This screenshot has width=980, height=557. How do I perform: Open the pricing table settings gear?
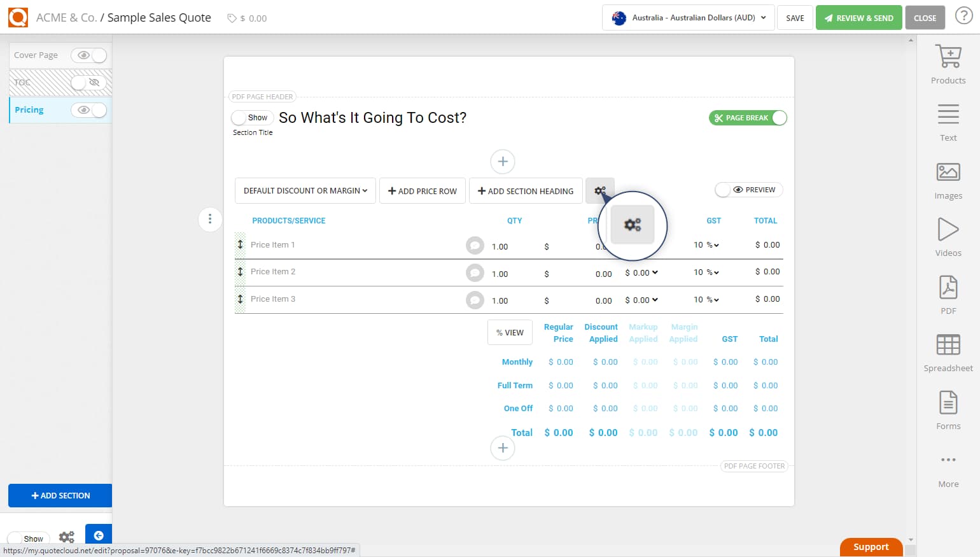pyautogui.click(x=600, y=190)
